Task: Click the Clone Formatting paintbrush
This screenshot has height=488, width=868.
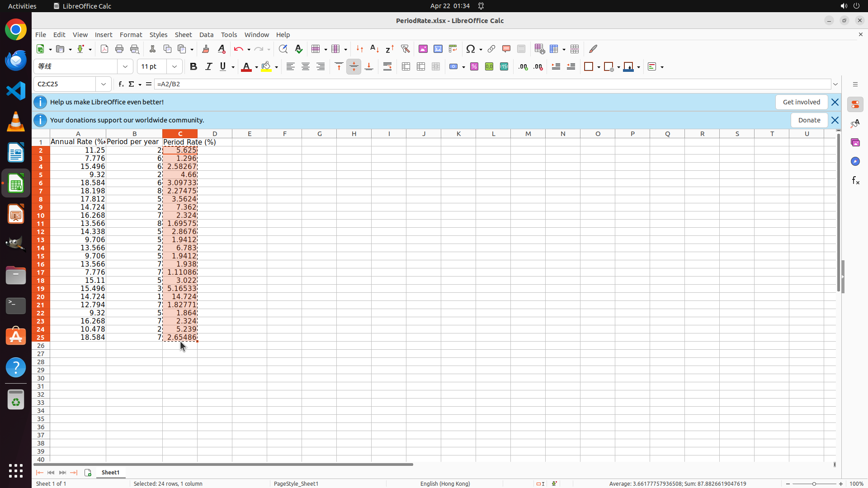Action: point(206,49)
